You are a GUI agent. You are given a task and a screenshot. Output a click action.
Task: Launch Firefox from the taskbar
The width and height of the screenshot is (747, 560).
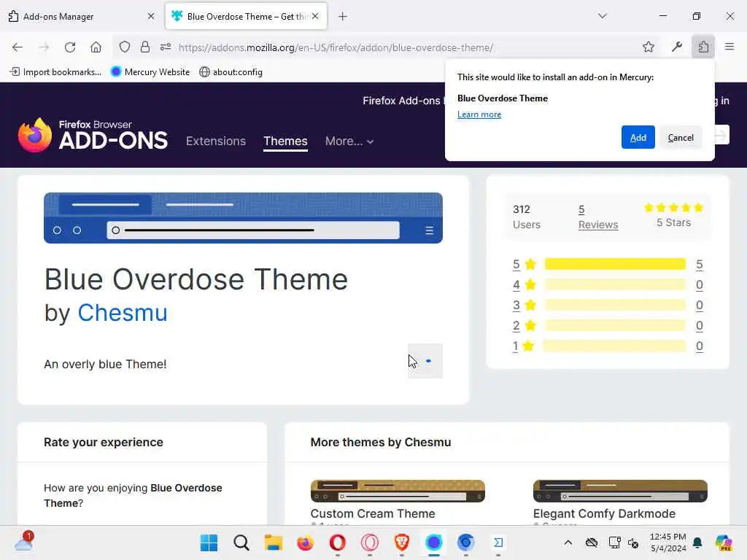306,542
